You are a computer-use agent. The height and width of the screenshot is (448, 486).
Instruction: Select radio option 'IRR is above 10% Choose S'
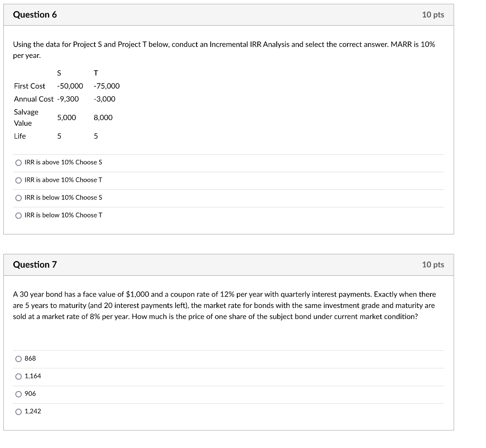18,162
